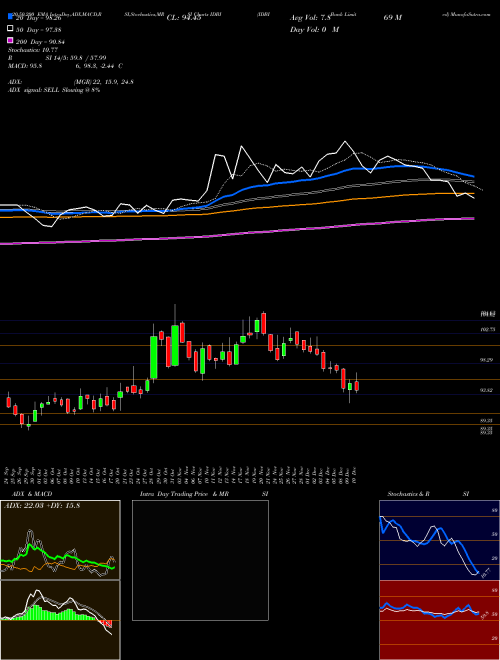The width and height of the screenshot is (500, 660).
Task: Click the magenta 200 Day EMA legend swatch
Action: [11, 41]
